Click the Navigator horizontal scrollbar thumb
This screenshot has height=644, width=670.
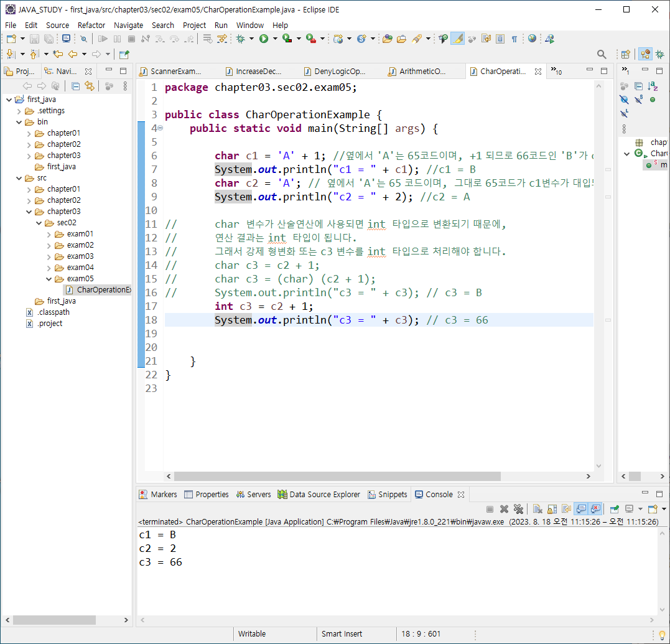point(54,620)
